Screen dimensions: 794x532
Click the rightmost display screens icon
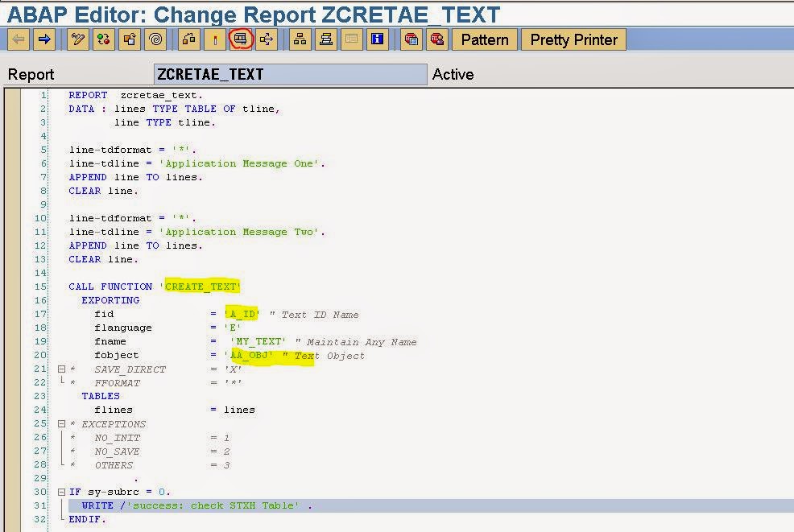436,39
